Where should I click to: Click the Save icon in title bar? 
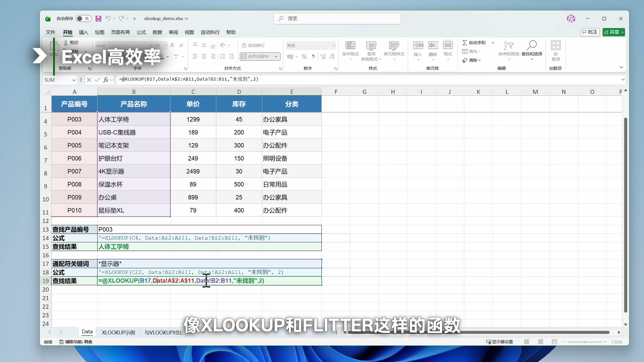[98, 18]
